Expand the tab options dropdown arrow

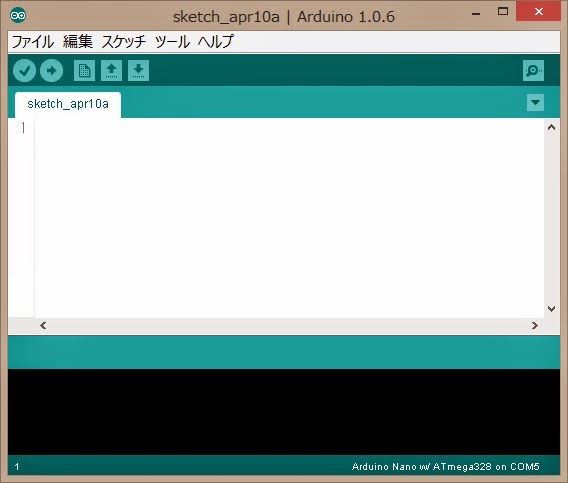tap(535, 103)
